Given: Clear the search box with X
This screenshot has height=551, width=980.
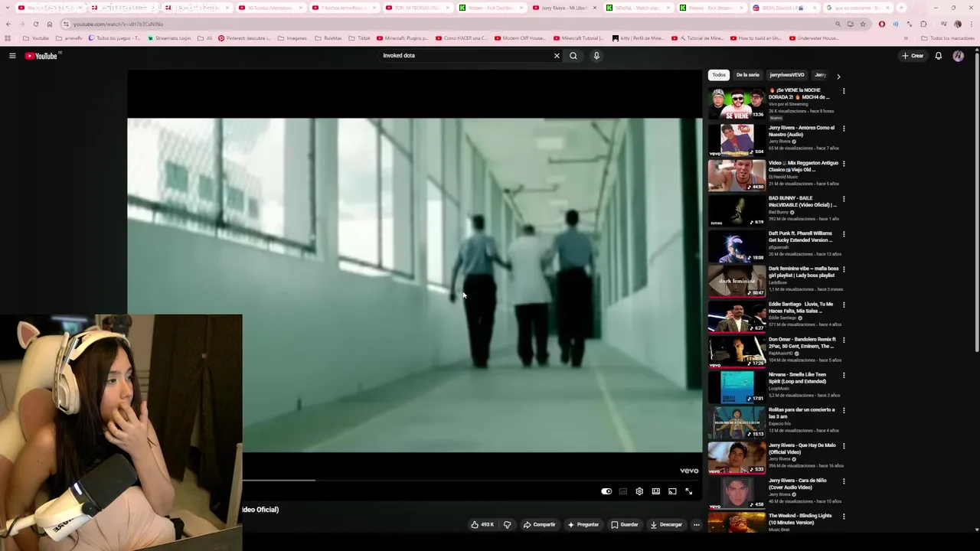Looking at the screenshot, I should pyautogui.click(x=557, y=56).
